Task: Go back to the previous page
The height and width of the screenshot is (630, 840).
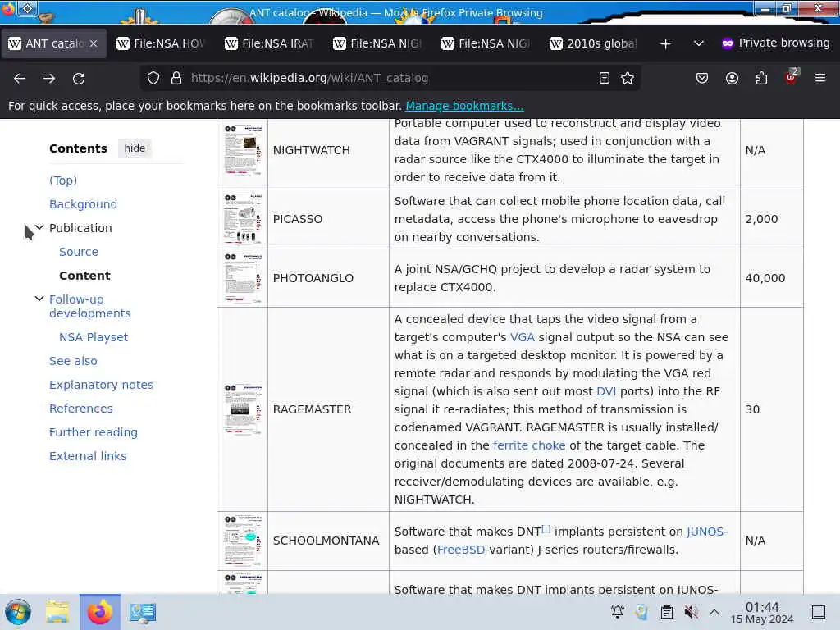Action: [20, 78]
